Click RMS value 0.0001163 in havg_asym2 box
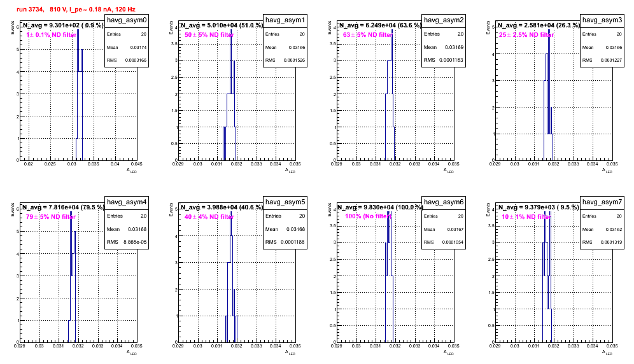634x364 pixels. 451,60
